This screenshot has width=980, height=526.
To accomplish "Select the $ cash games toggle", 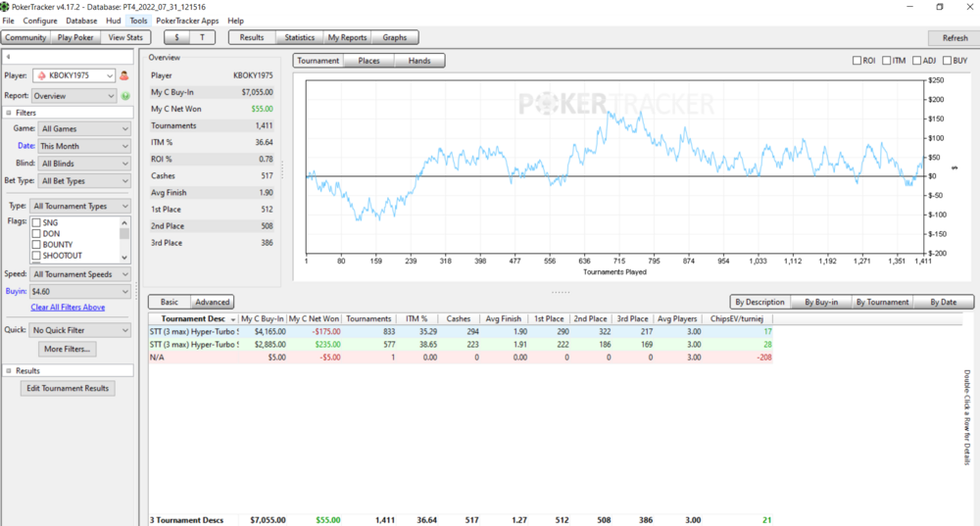I will pyautogui.click(x=176, y=37).
